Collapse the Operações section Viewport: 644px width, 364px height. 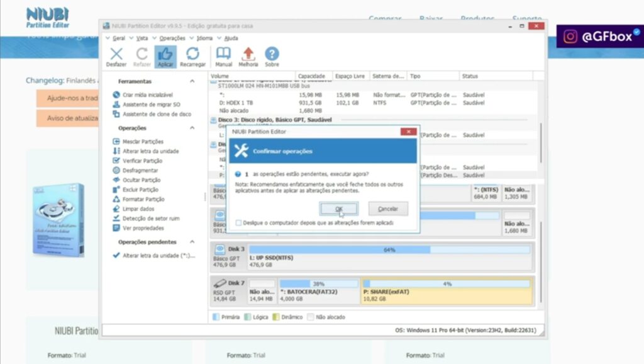(x=192, y=128)
